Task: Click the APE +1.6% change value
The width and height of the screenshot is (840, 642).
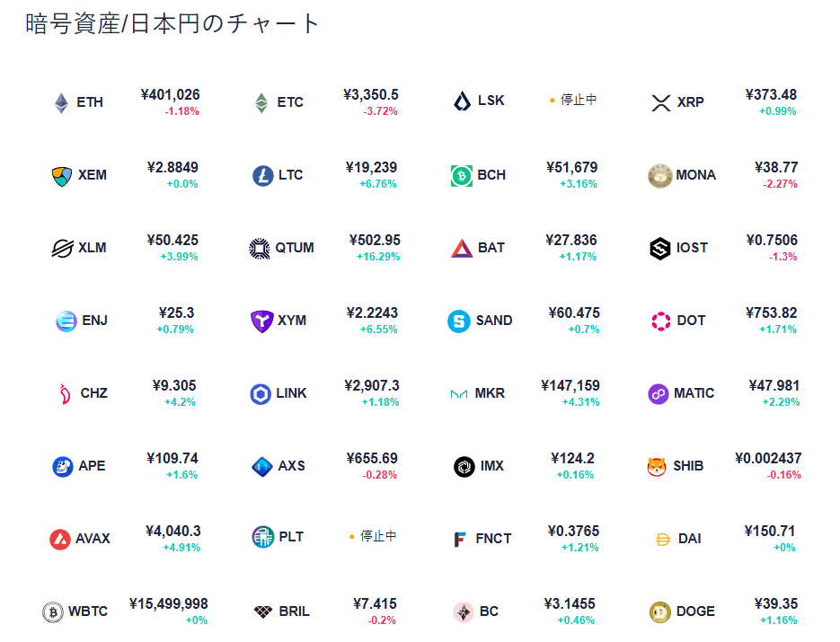Action: pyautogui.click(x=181, y=475)
